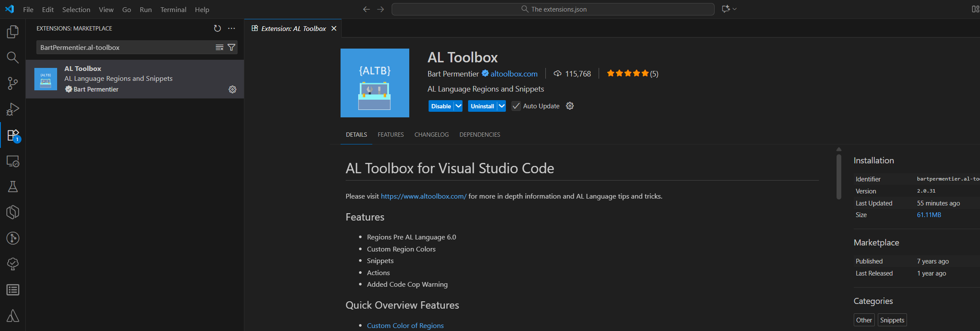Click the version value 2.0.31

pos(926,191)
